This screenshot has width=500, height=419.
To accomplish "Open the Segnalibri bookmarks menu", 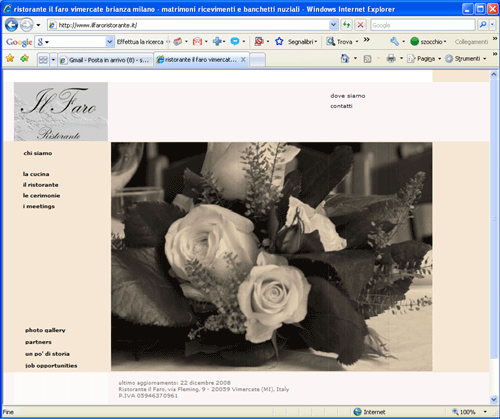I will (302, 42).
